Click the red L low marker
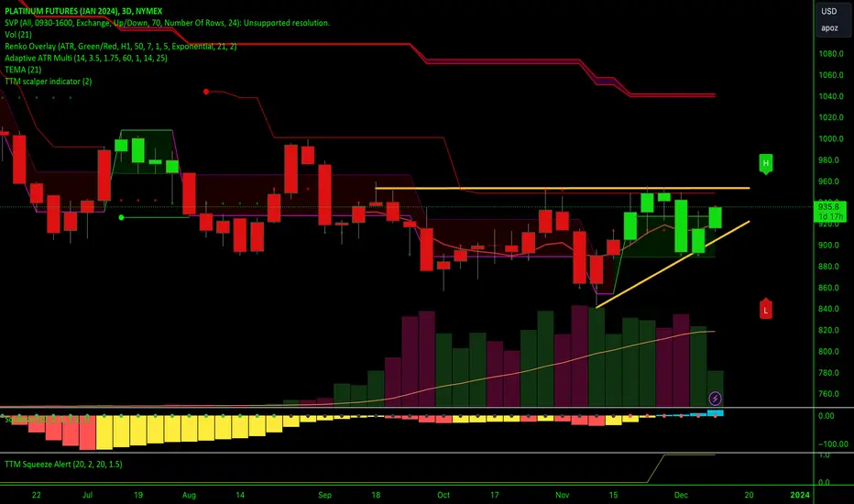The image size is (854, 504). [766, 309]
